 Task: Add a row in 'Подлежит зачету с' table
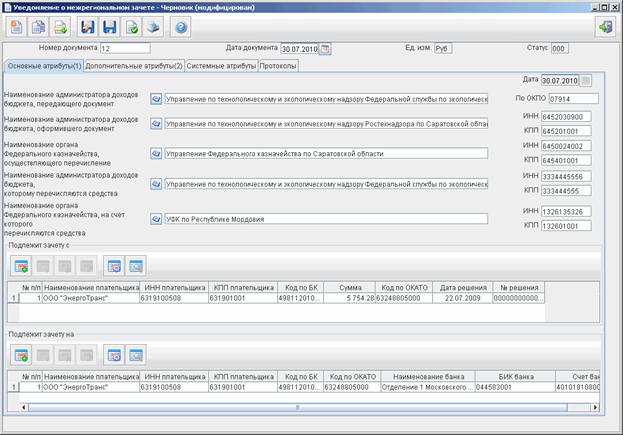point(21,266)
